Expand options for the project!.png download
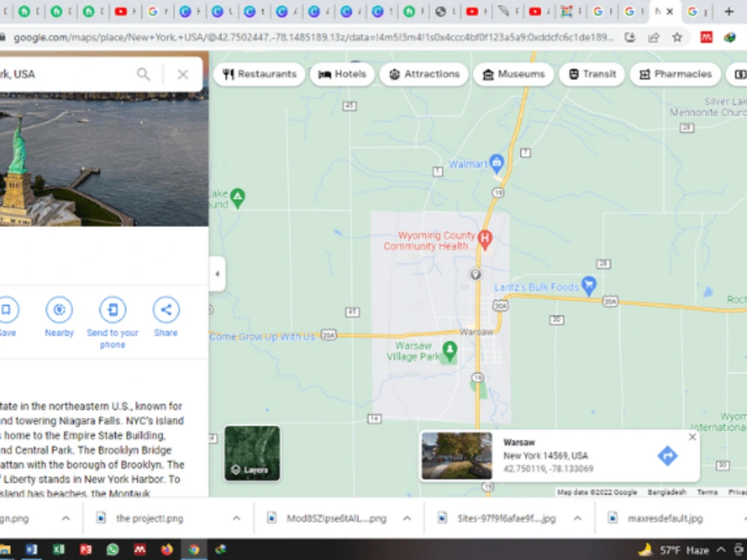The image size is (747, 560). pos(236,518)
